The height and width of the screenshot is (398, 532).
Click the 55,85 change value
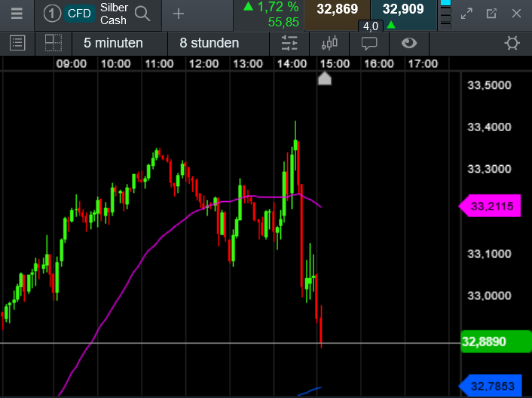pos(283,23)
